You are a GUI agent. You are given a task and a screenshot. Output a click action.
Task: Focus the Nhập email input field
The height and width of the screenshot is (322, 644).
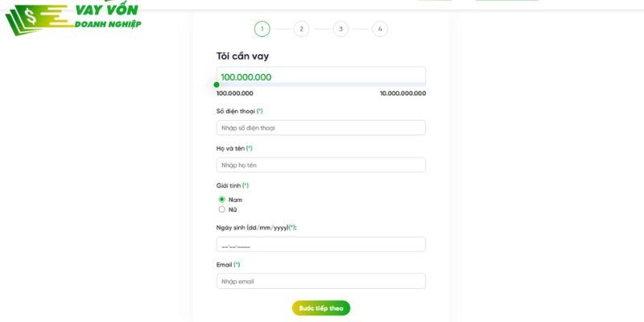click(320, 281)
